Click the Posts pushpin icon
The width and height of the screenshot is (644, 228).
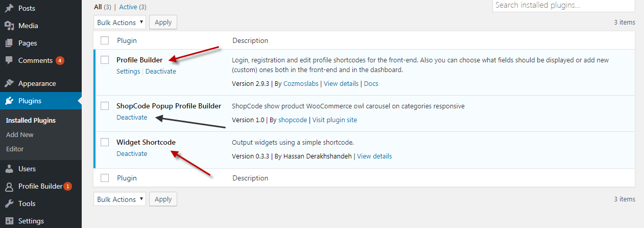9,8
